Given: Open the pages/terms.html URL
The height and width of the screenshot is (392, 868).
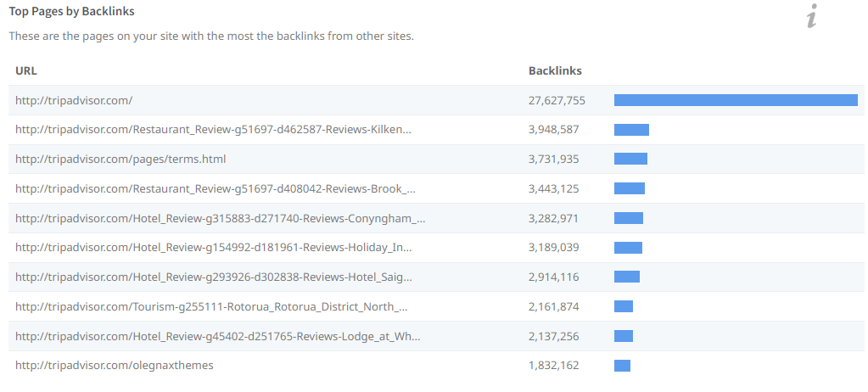Looking at the screenshot, I should [120, 159].
